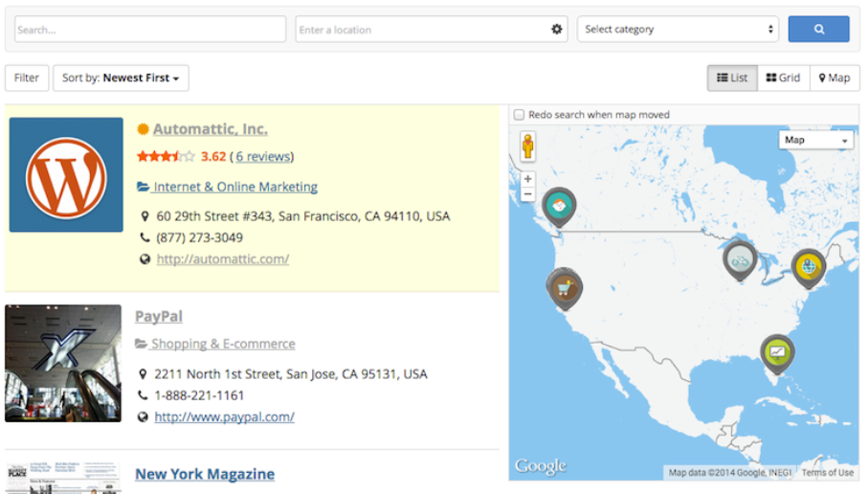Zoom in the map with plus
The height and width of the screenshot is (494, 868).
coord(527,179)
